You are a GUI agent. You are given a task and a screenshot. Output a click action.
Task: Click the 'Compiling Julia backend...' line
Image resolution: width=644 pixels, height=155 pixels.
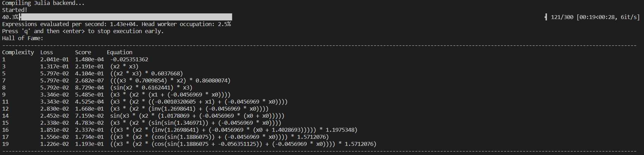[43, 3]
